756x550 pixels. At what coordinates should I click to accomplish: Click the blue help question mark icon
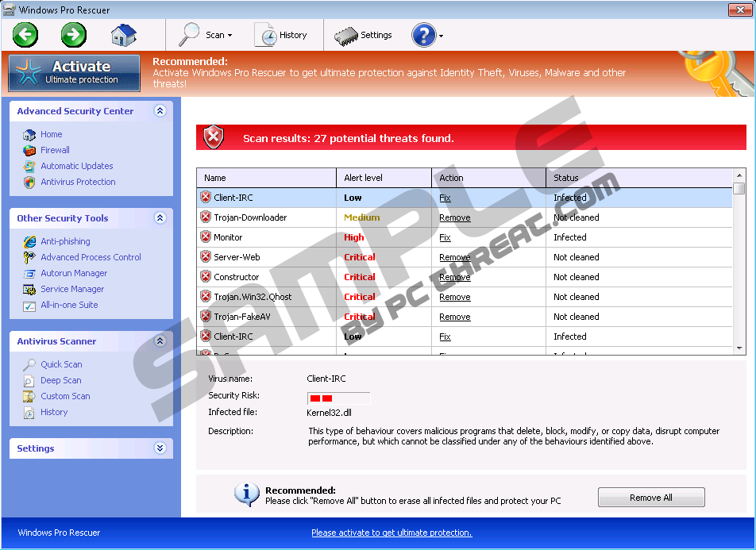(423, 35)
